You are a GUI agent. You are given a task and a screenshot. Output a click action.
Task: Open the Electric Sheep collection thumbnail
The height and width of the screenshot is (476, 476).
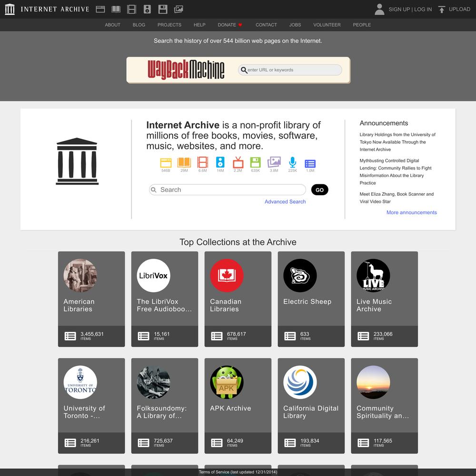point(300,276)
